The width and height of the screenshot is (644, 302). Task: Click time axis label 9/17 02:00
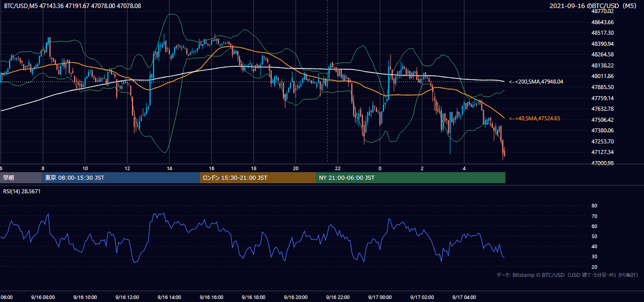click(422, 297)
